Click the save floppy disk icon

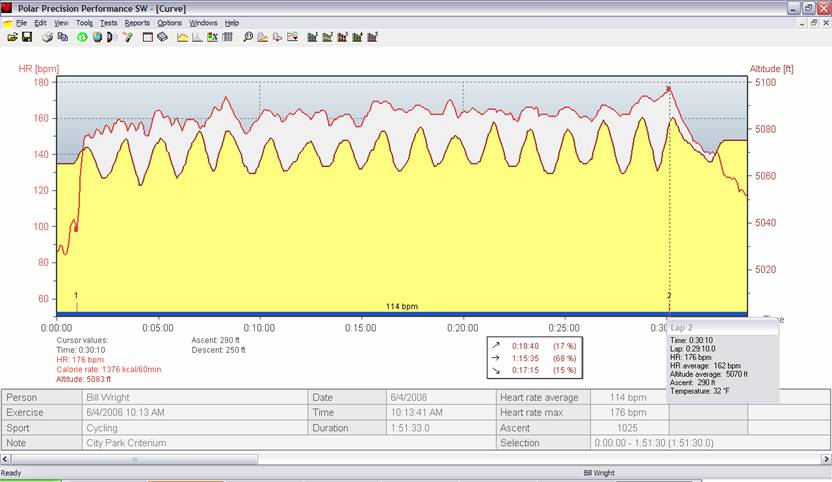(x=27, y=37)
